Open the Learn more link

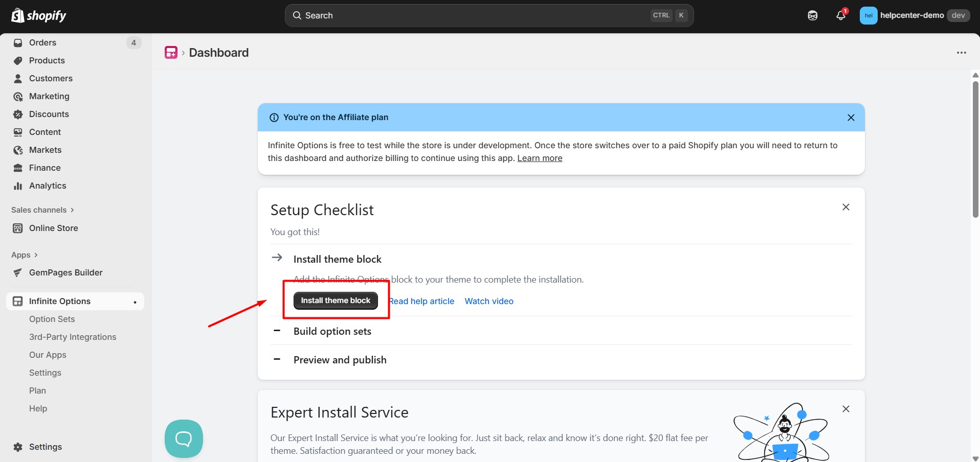[x=539, y=158]
